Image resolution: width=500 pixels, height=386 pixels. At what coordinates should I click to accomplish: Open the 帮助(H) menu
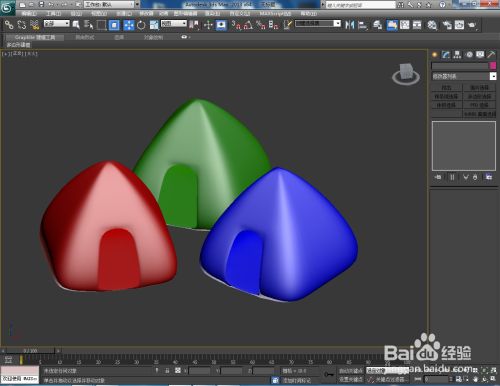[308, 14]
